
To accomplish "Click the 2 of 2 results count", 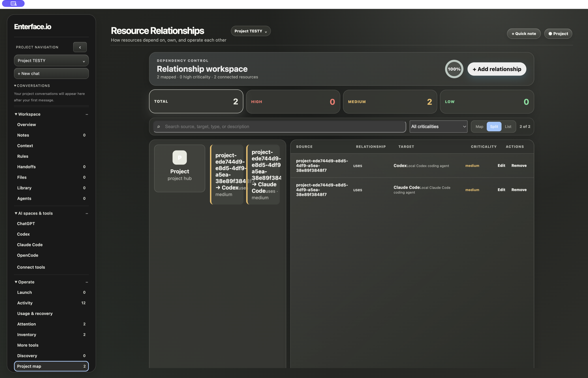I will pos(525,127).
